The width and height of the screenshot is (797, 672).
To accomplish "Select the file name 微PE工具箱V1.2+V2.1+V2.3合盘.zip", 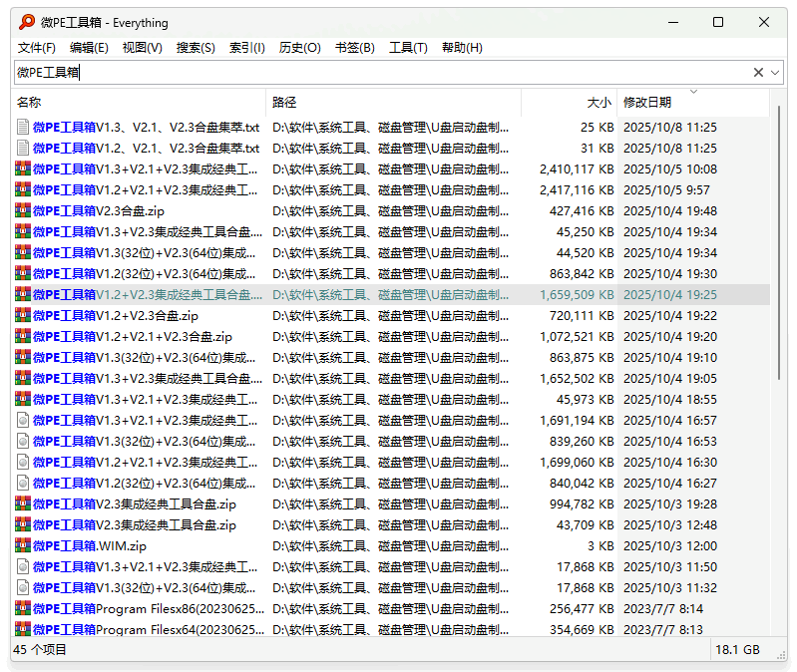I will tap(132, 336).
